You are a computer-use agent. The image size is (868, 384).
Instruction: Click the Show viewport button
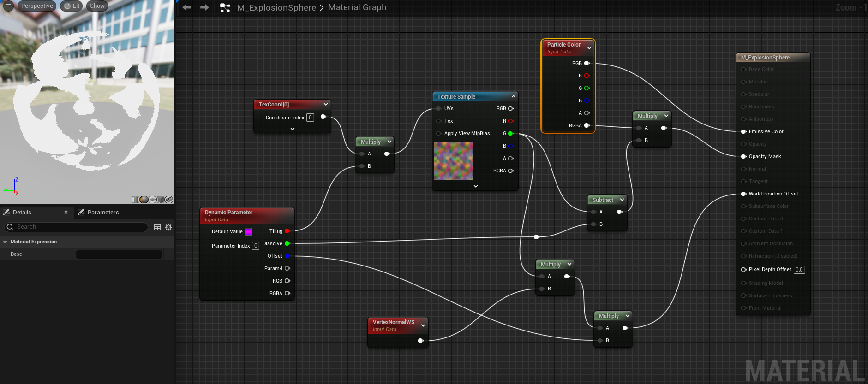coord(97,6)
